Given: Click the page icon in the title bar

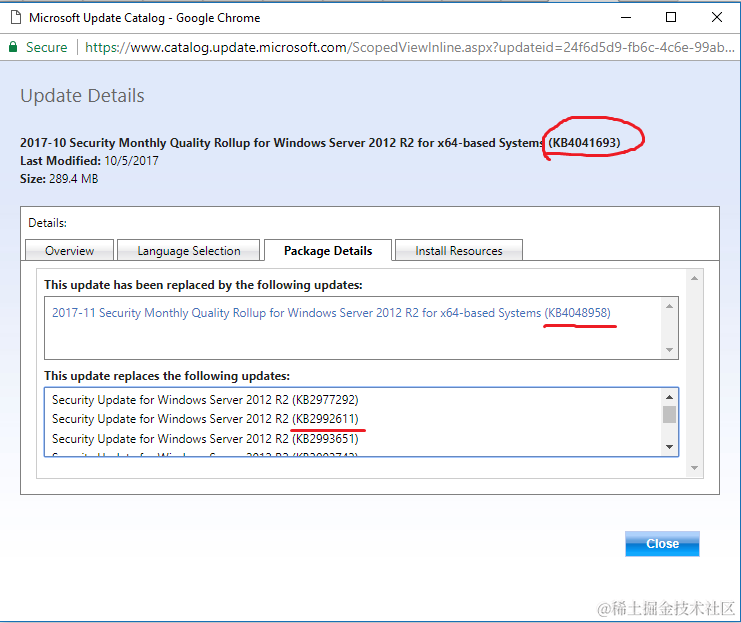Looking at the screenshot, I should (16, 17).
